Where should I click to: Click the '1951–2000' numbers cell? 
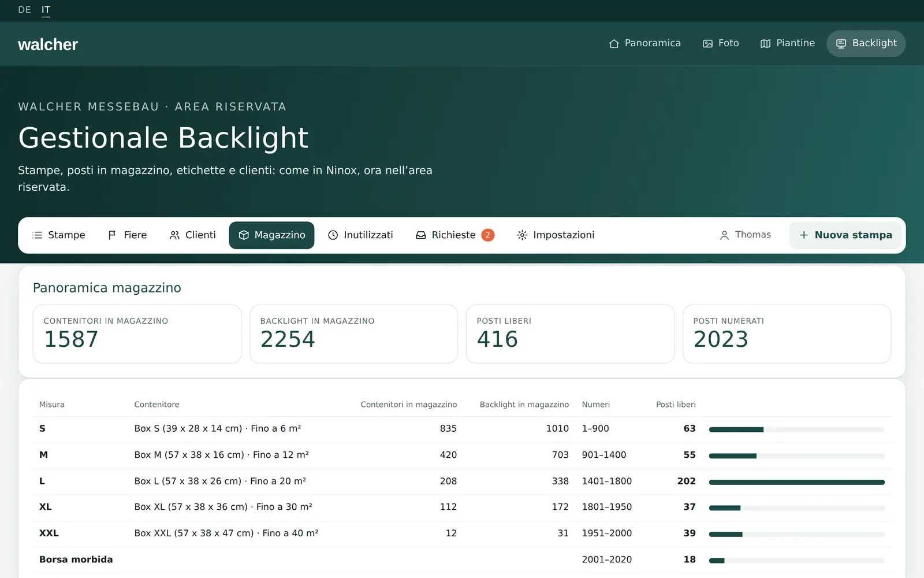[x=607, y=533]
